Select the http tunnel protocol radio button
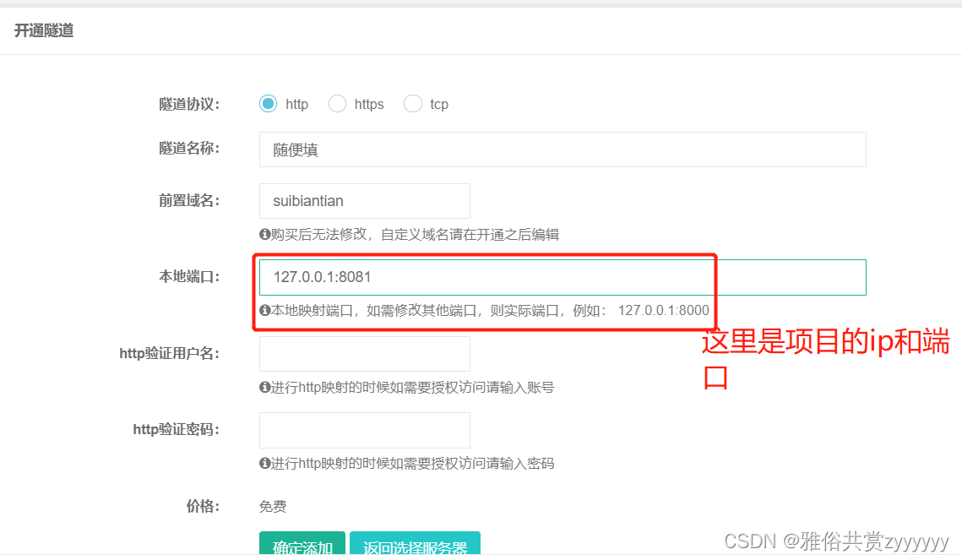The height and width of the screenshot is (560, 962). [268, 104]
